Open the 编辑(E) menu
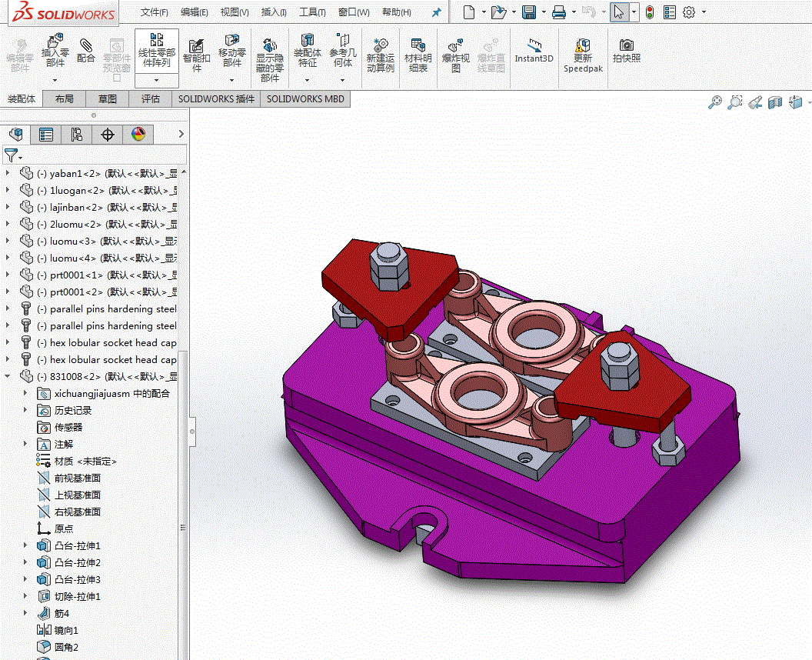This screenshot has width=812, height=660. [195, 12]
